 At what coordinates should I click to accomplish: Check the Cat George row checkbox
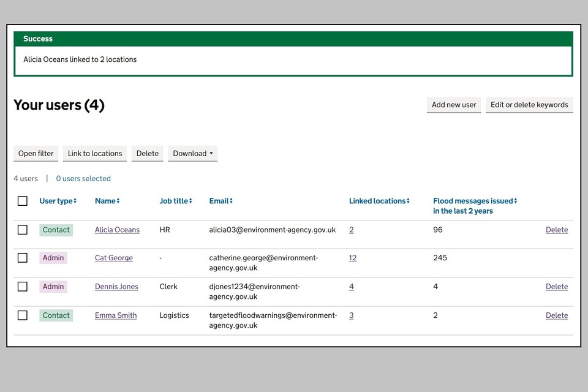click(23, 258)
